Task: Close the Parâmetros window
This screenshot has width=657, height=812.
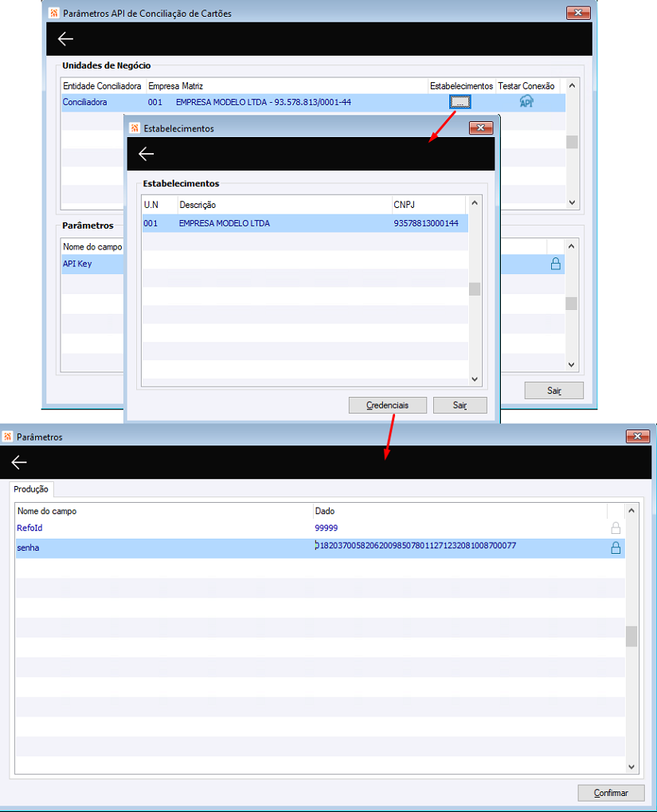Action: pos(638,437)
